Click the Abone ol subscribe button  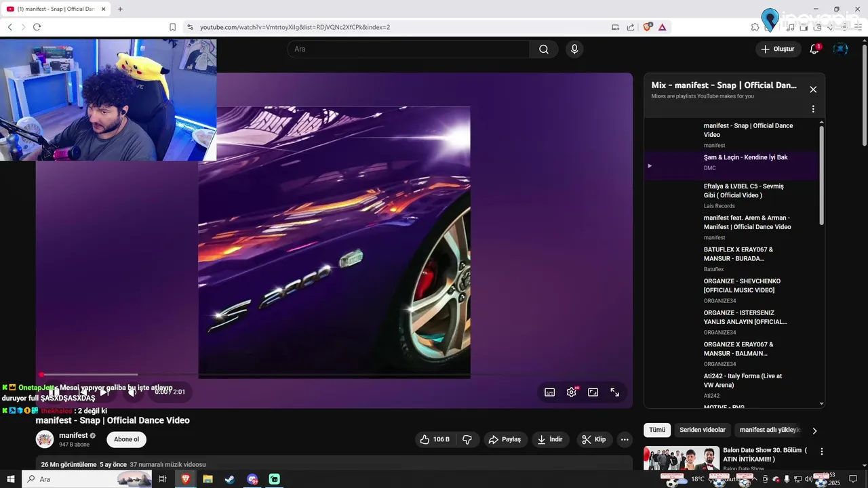[x=126, y=439]
